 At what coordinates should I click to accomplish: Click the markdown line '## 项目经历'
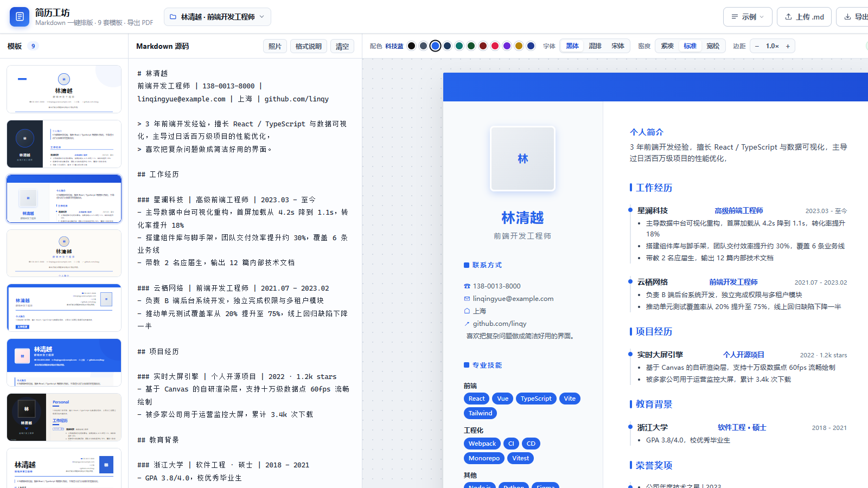click(x=158, y=351)
